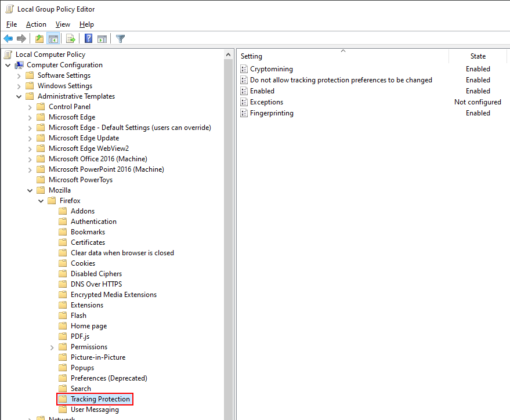Click scroll-up arrow of tree pane scrollbar
The width and height of the screenshot is (510, 420).
click(x=229, y=55)
